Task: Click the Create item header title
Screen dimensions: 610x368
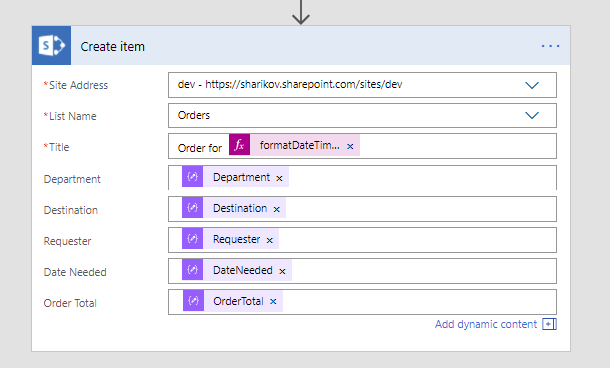Action: [x=112, y=47]
